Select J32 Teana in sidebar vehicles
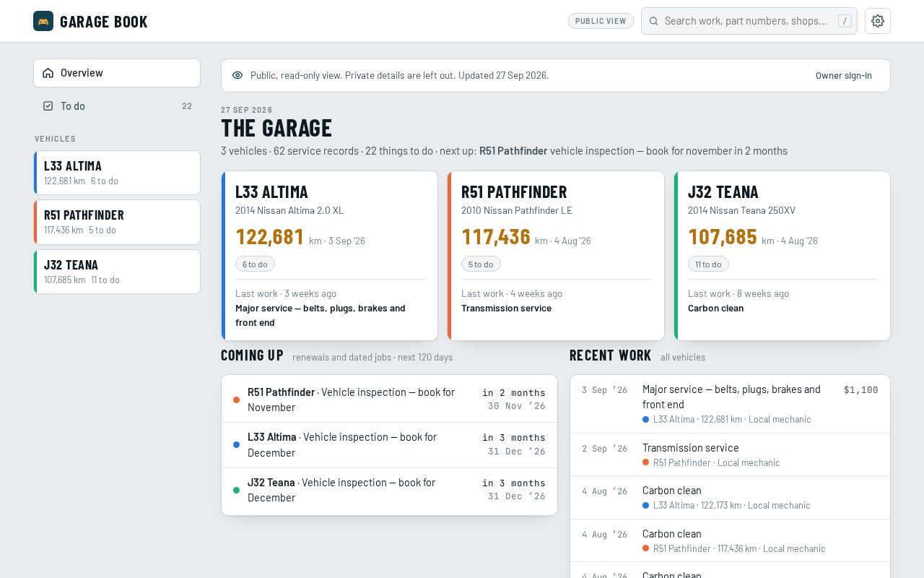Image resolution: width=924 pixels, height=578 pixels. (x=117, y=272)
